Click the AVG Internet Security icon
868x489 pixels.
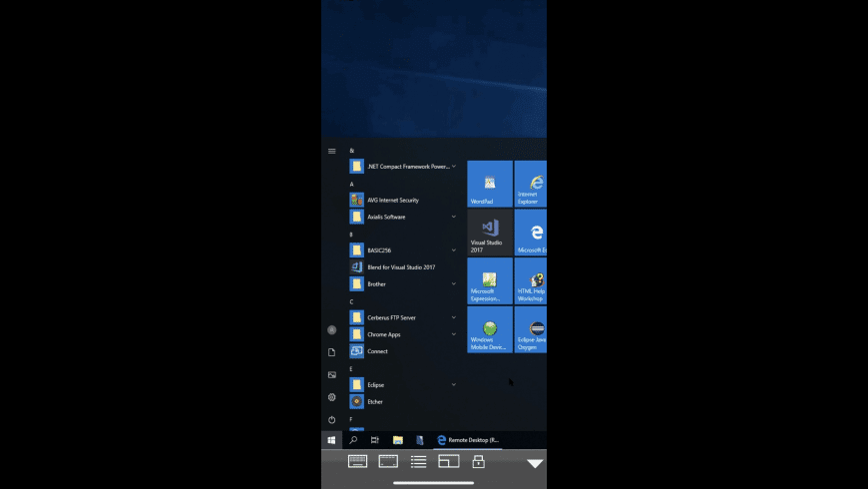pos(356,200)
